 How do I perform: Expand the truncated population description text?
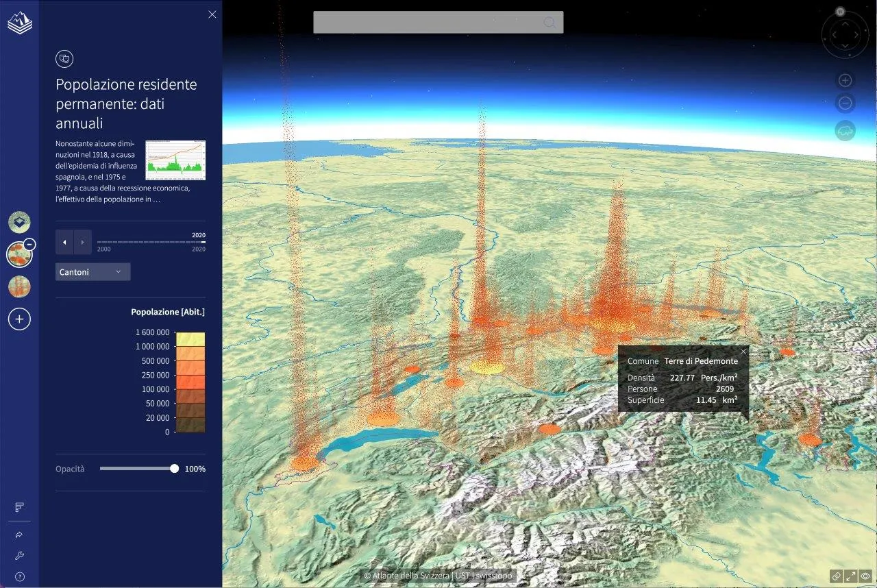[x=156, y=200]
